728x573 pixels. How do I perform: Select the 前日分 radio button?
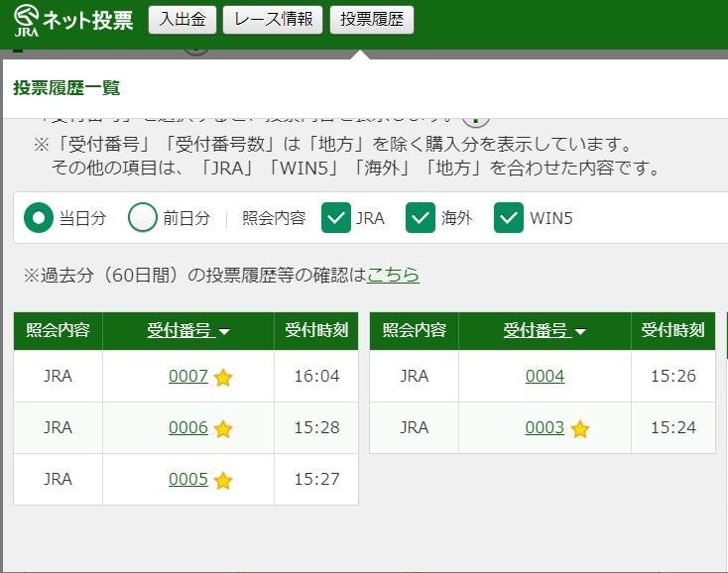(x=143, y=218)
